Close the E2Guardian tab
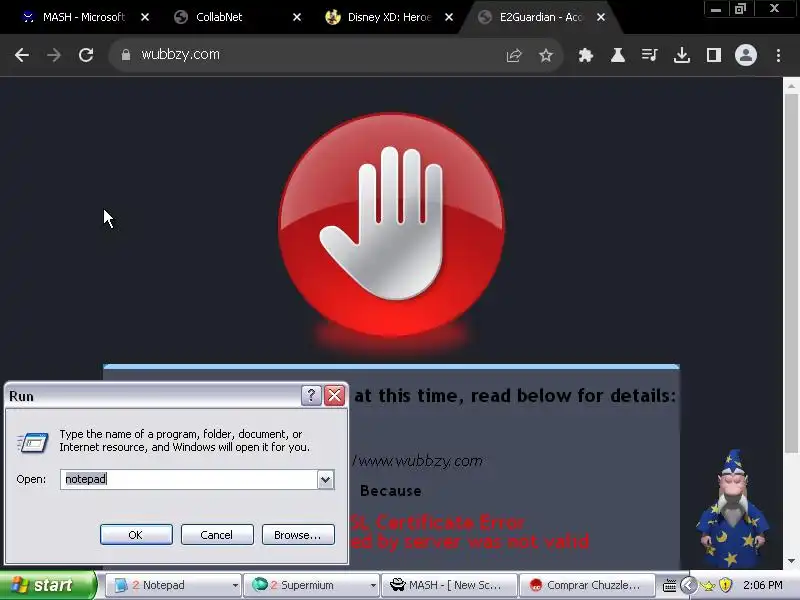Viewport: 800px width, 600px height. coord(601,17)
